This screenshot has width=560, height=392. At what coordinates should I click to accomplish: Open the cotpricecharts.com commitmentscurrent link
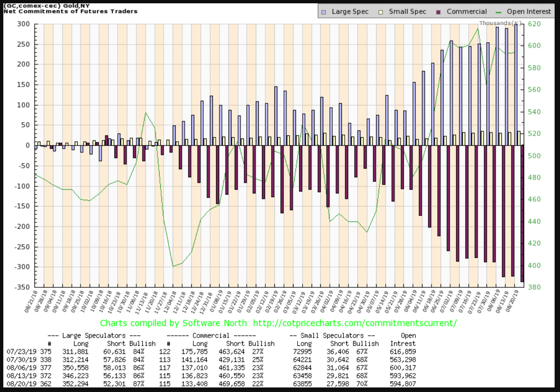pyautogui.click(x=355, y=323)
